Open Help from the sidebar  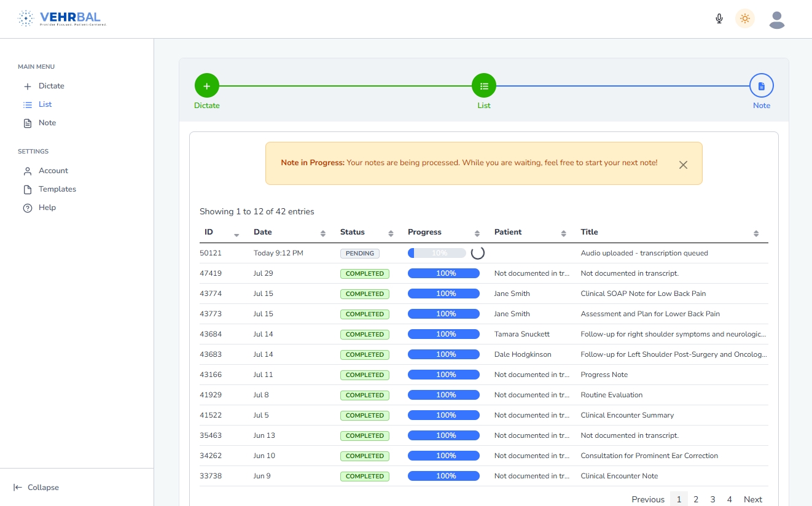[47, 208]
